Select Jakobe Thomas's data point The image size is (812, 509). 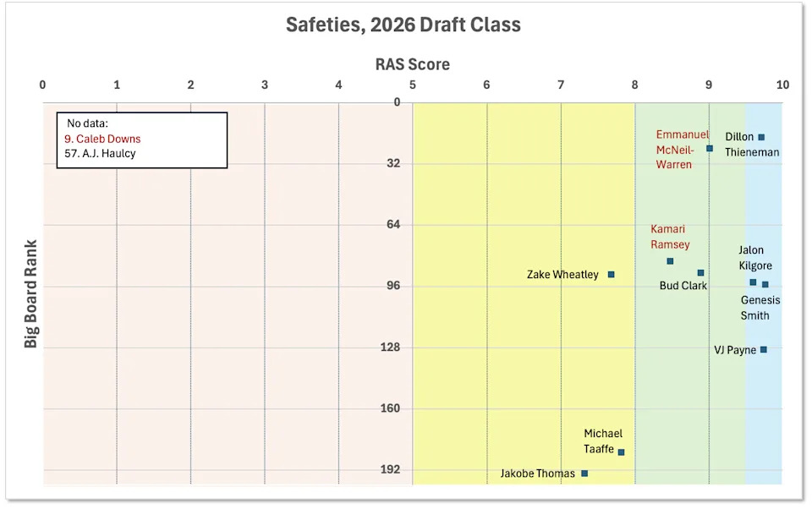tap(584, 473)
